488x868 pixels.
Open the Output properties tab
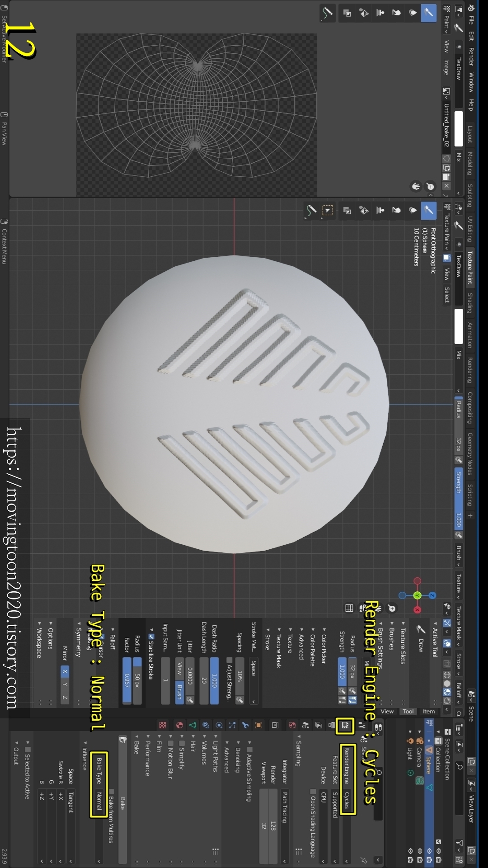tap(332, 725)
